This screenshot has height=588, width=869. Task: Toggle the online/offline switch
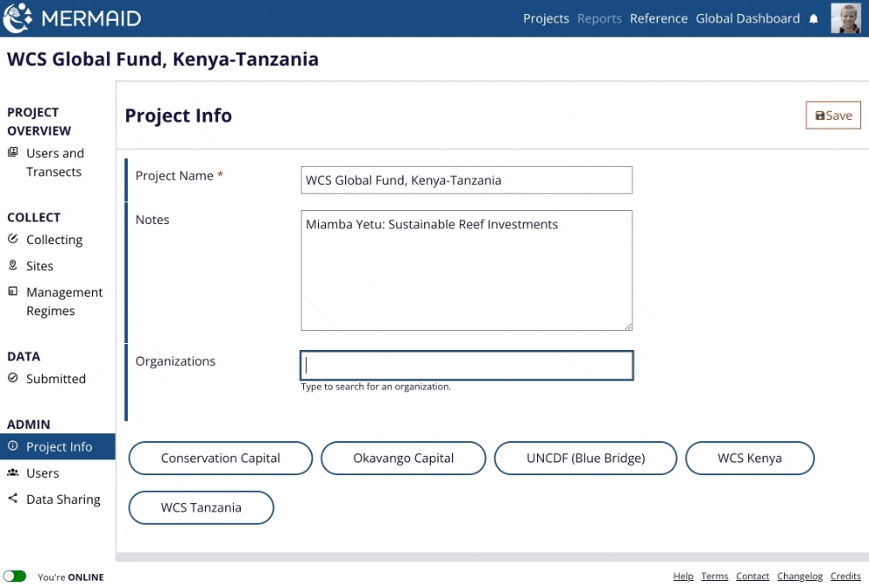tap(15, 577)
